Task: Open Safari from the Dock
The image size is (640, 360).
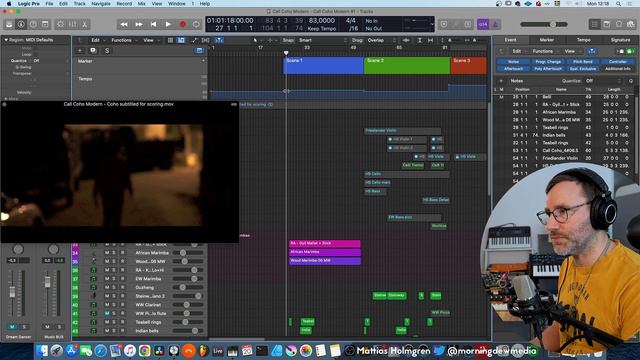Action: tap(100, 351)
